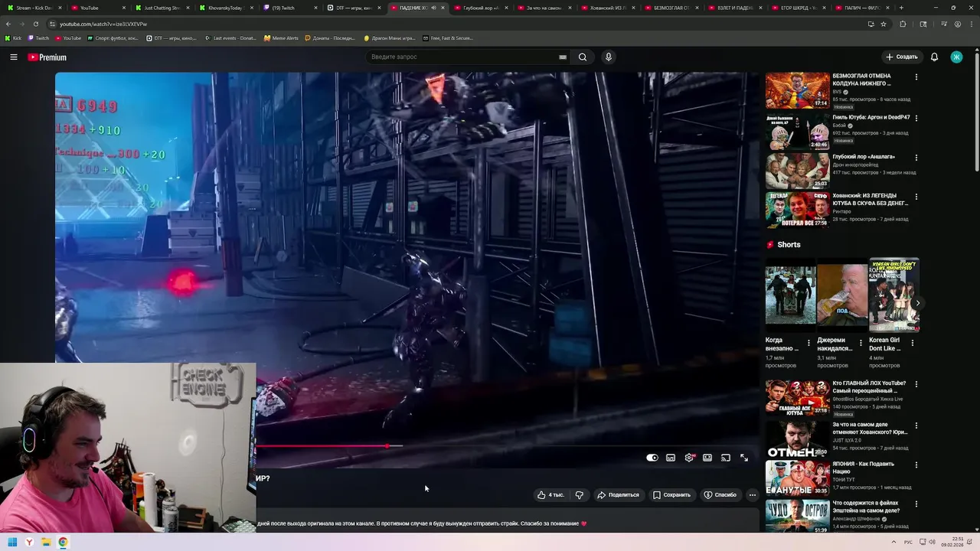
Task: Show next Shorts with the arrow
Action: pyautogui.click(x=917, y=303)
